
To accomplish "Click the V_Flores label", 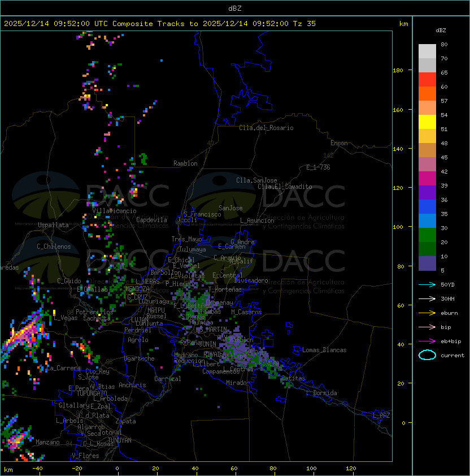I will (85, 456).
